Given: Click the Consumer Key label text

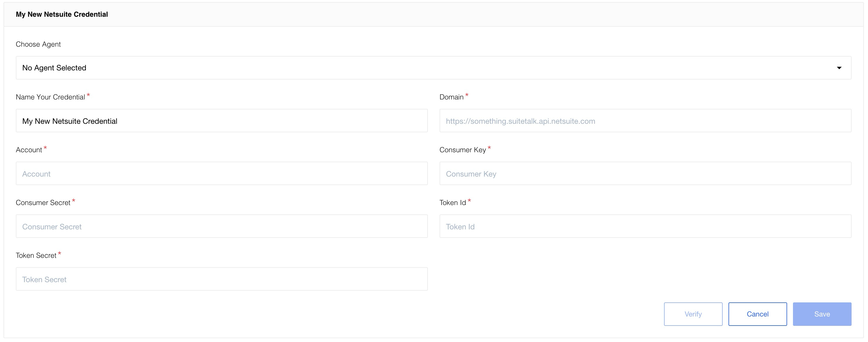Looking at the screenshot, I should tap(462, 150).
